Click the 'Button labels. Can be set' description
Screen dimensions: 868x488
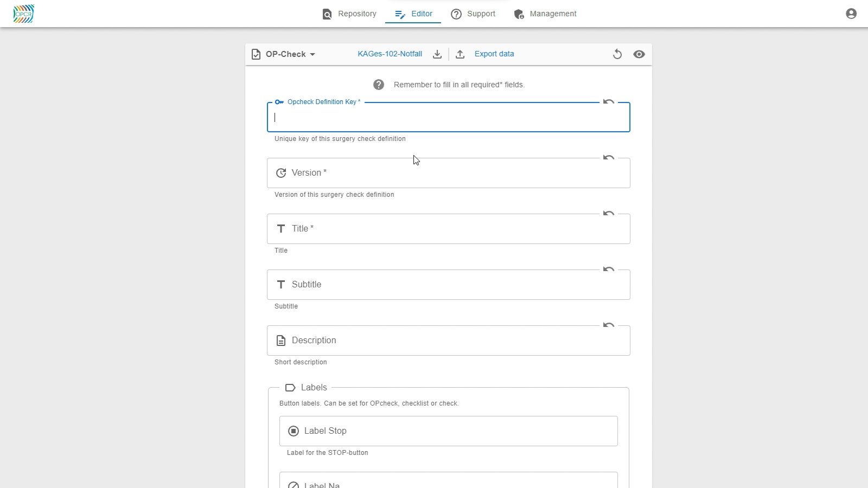pos(369,403)
